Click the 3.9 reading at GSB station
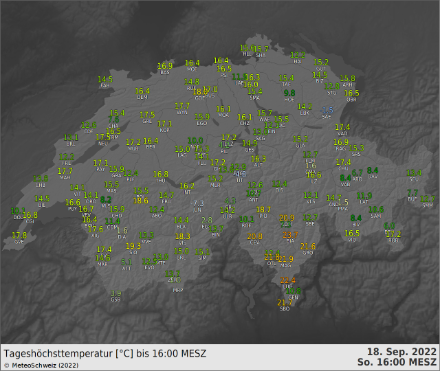Image resolution: width=440 pixels, height=371 pixels. (x=116, y=294)
